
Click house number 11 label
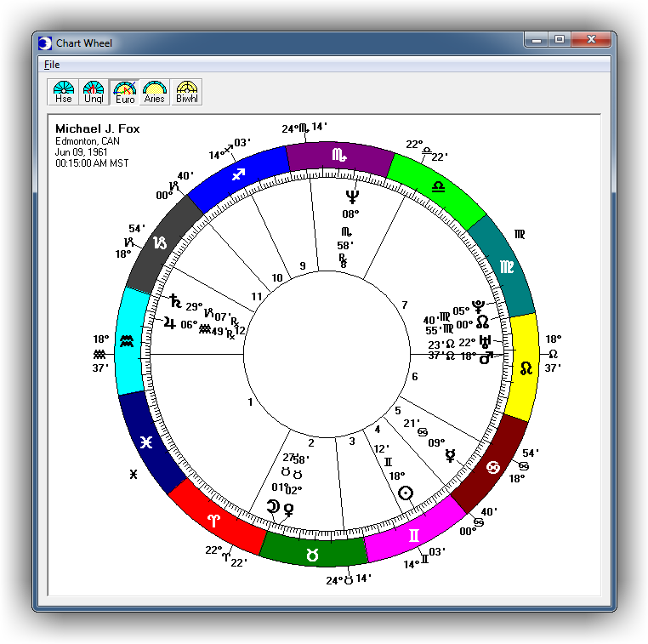click(x=257, y=296)
